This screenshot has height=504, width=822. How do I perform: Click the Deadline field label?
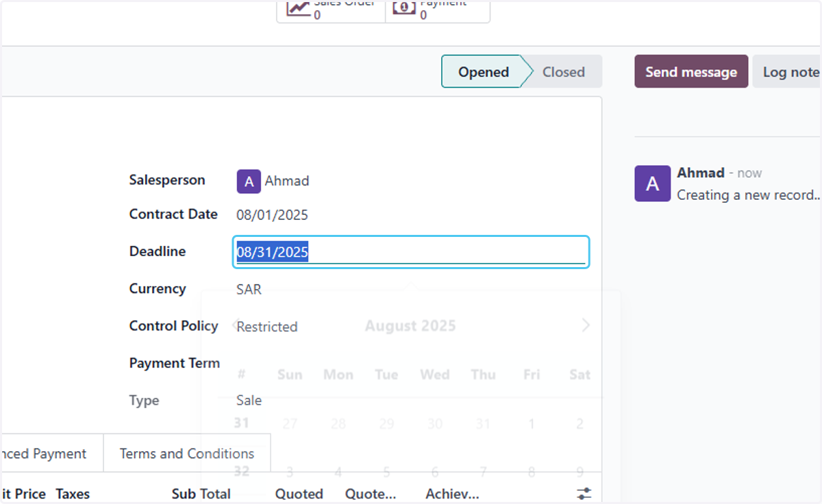click(x=158, y=251)
